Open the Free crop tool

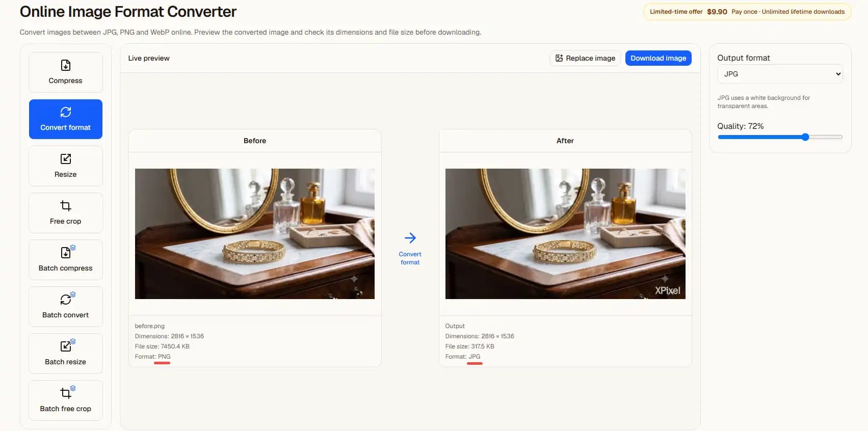66,213
